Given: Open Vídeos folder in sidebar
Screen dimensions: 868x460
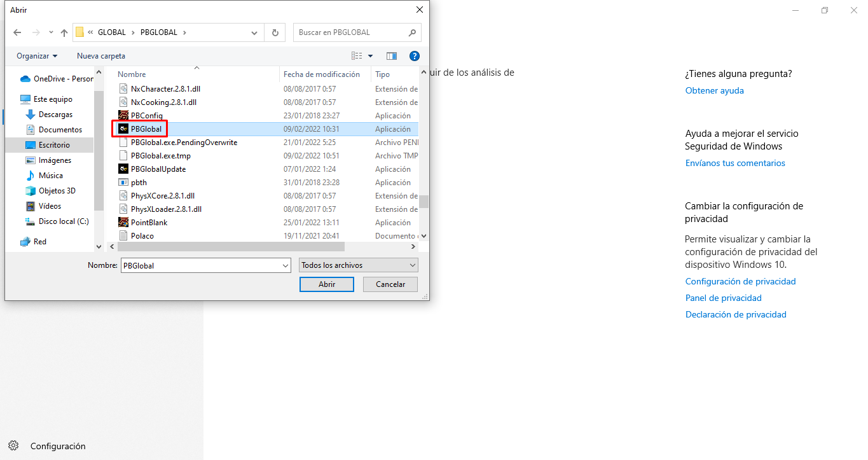Looking at the screenshot, I should click(x=44, y=206).
